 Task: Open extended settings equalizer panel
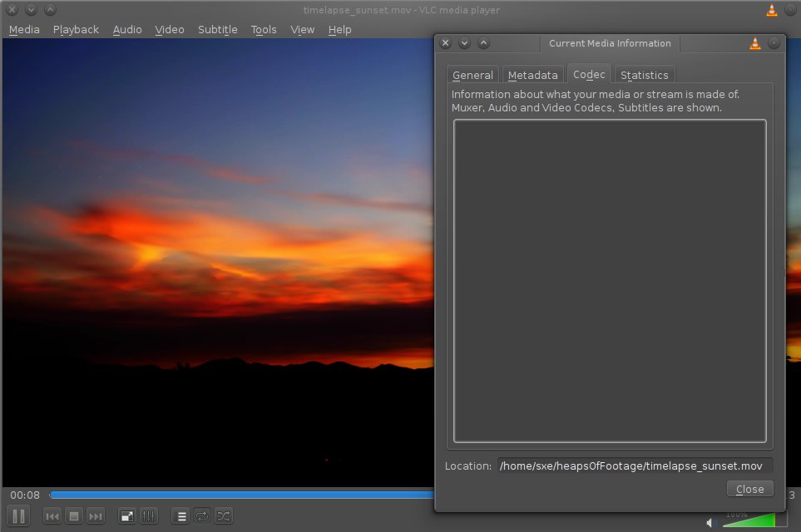[x=149, y=516]
